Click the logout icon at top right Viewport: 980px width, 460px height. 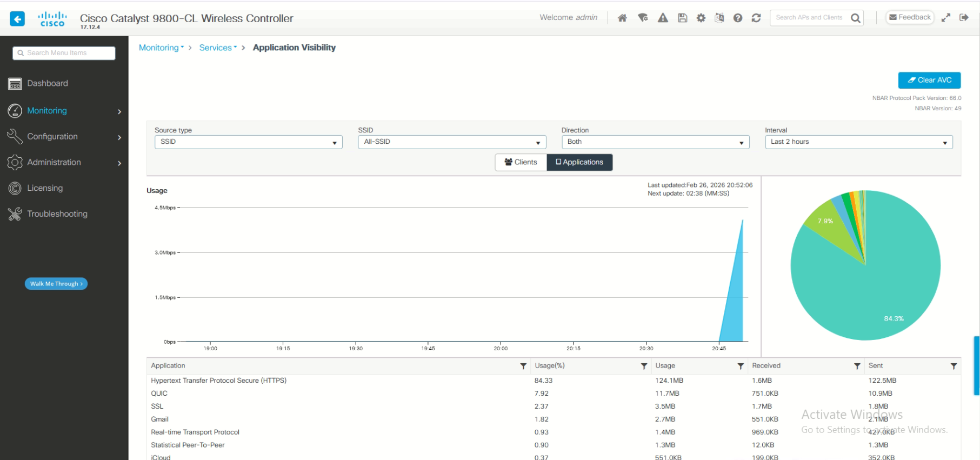click(964, 17)
